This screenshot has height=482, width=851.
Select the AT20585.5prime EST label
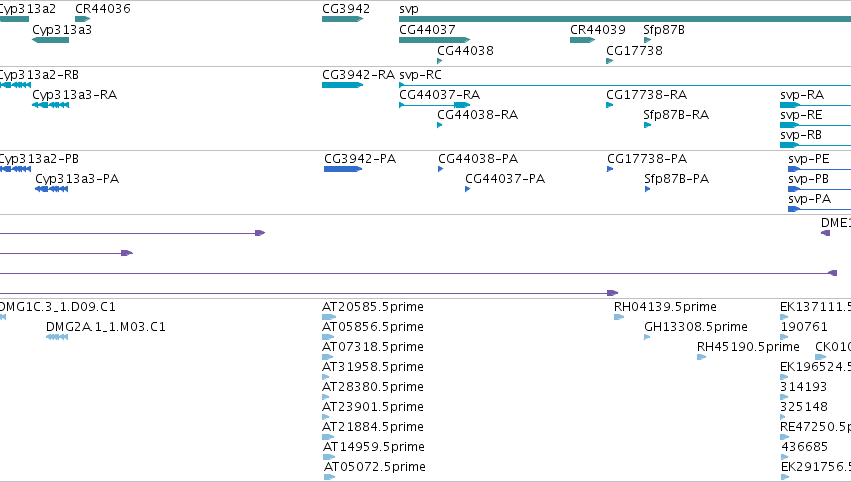pyautogui.click(x=373, y=307)
